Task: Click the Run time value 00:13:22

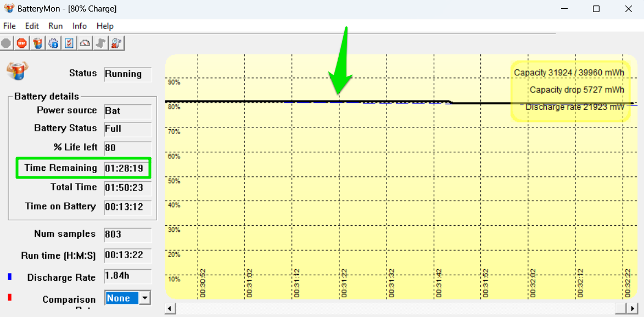Action: (127, 255)
